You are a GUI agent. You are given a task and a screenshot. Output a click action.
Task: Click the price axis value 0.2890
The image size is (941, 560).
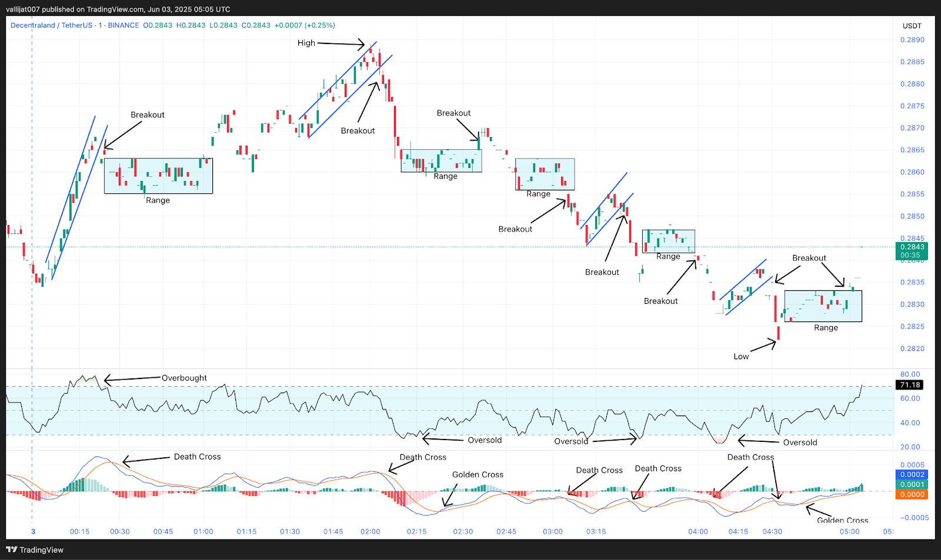click(912, 40)
